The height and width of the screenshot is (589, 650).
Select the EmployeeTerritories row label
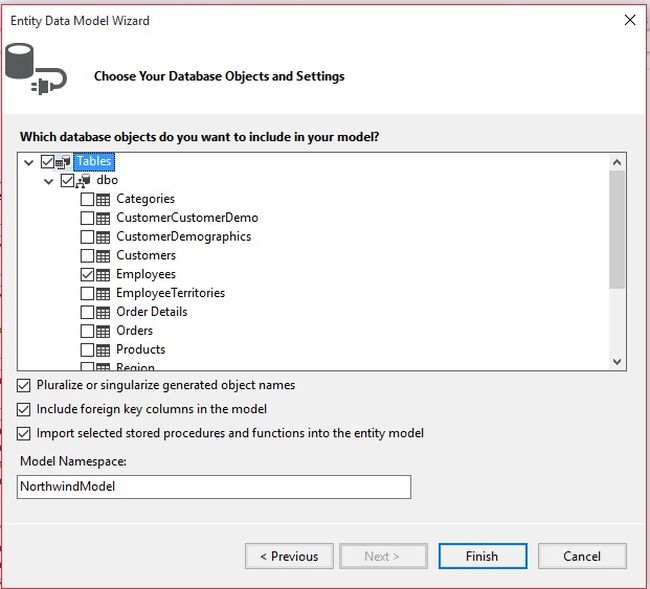(x=171, y=293)
